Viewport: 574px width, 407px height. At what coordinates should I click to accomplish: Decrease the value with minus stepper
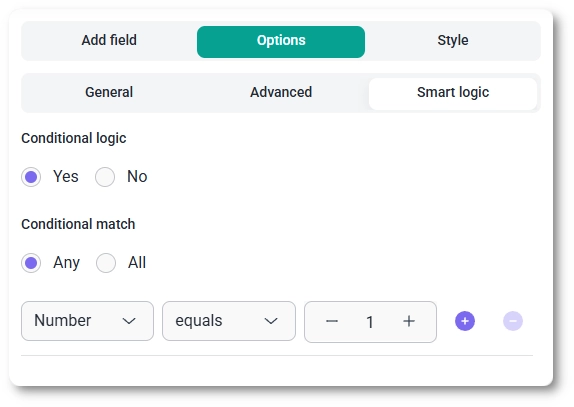pyautogui.click(x=332, y=321)
